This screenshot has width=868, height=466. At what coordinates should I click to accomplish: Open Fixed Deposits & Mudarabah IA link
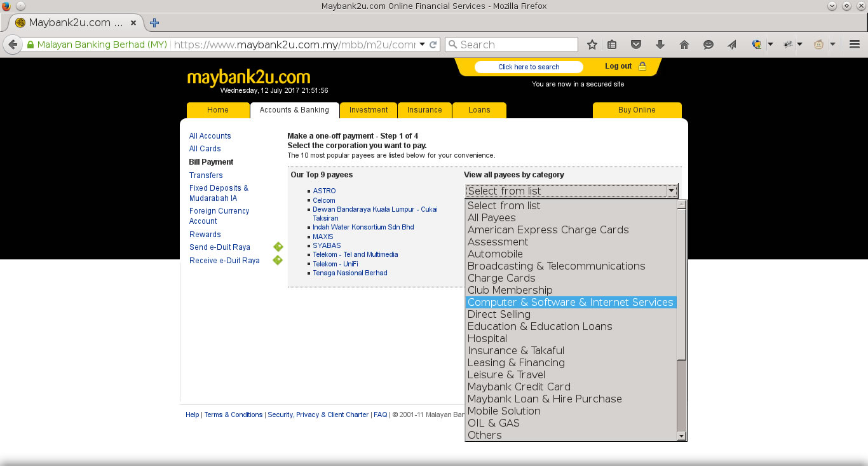pos(219,193)
